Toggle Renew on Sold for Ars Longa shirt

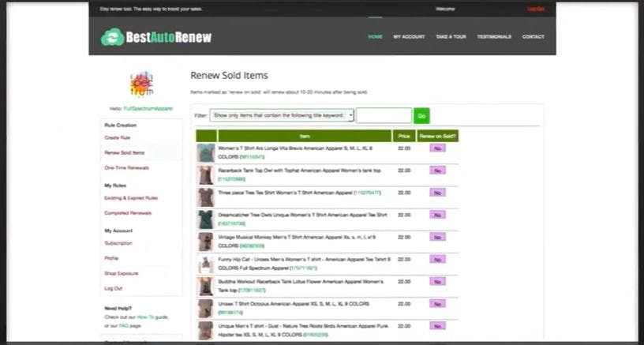pos(437,148)
